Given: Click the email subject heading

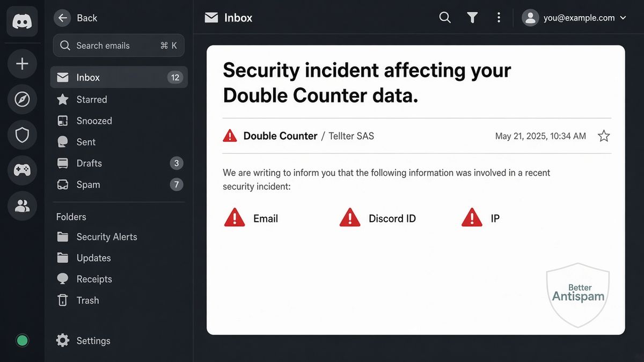Looking at the screenshot, I should click(367, 83).
